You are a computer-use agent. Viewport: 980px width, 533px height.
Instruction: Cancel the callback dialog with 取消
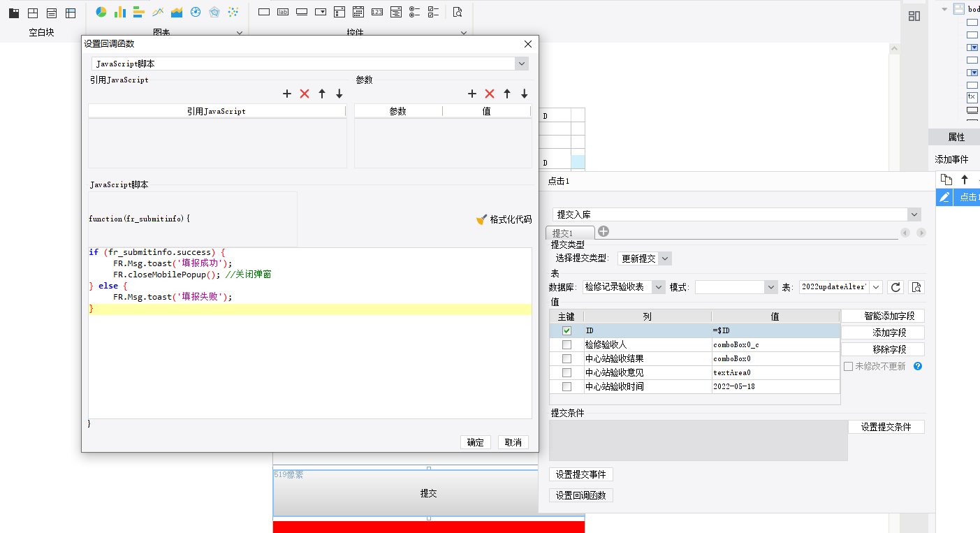coord(513,442)
